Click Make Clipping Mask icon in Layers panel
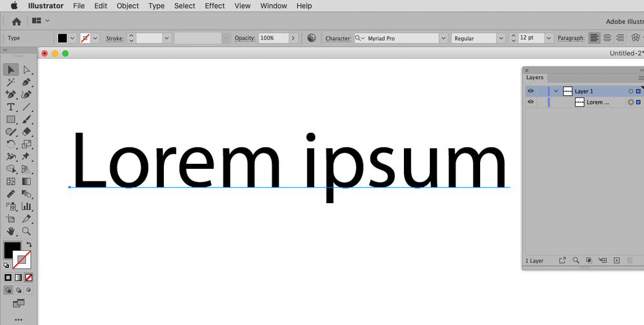 pos(589,260)
